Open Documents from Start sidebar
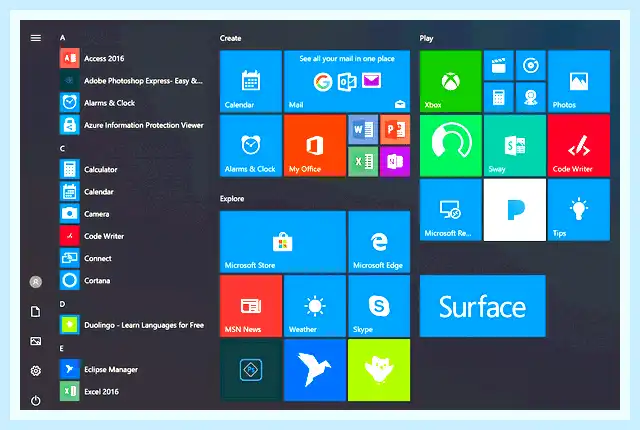 coord(36,311)
